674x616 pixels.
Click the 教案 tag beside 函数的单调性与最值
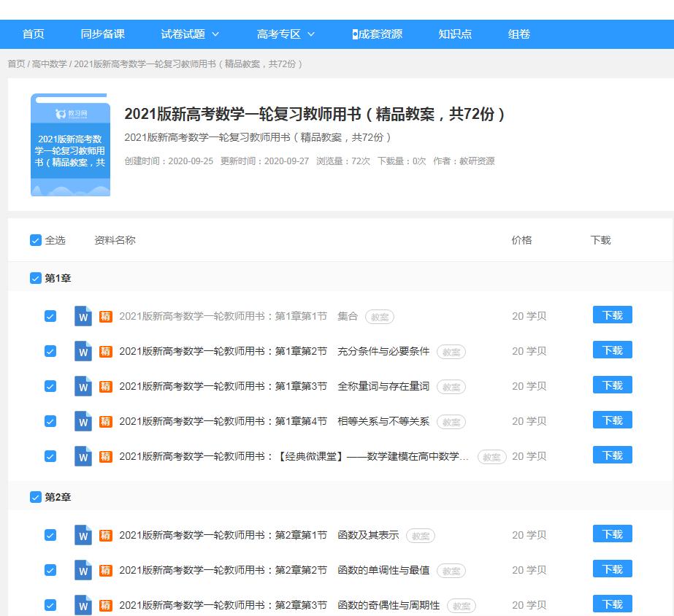coord(451,571)
